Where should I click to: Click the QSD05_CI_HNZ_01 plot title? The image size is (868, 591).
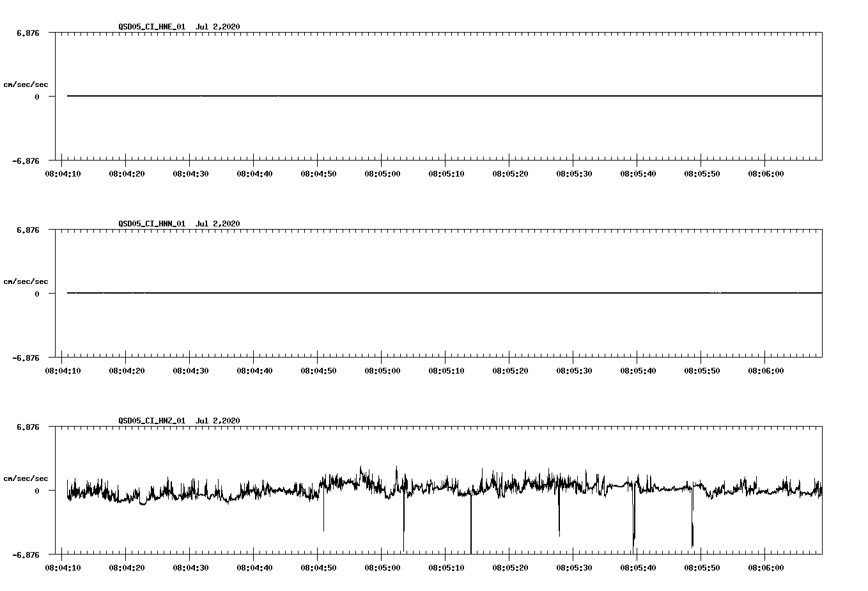coord(179,420)
